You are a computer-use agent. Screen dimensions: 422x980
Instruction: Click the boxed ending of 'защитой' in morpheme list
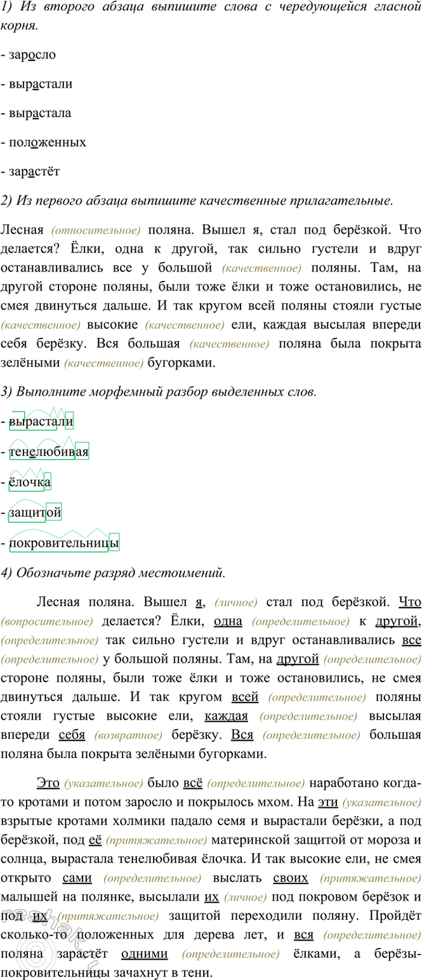tap(54, 512)
